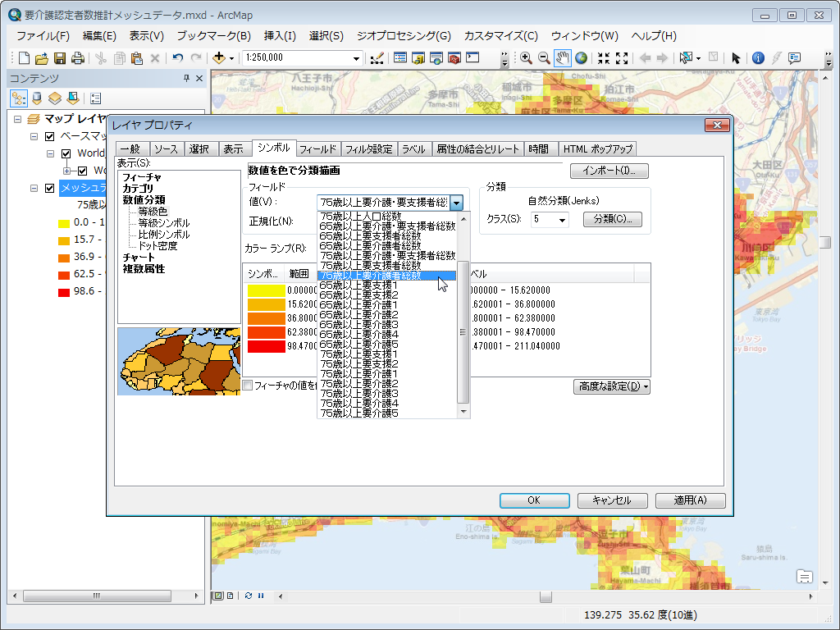Open the 値(V) field dropdown arrow
This screenshot has height=630, width=840.
click(456, 203)
